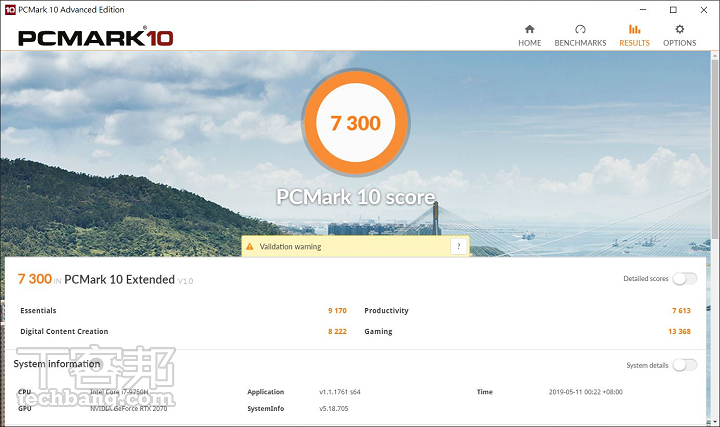Click the validation warning triangle icon
This screenshot has height=427, width=720.
tap(250, 247)
